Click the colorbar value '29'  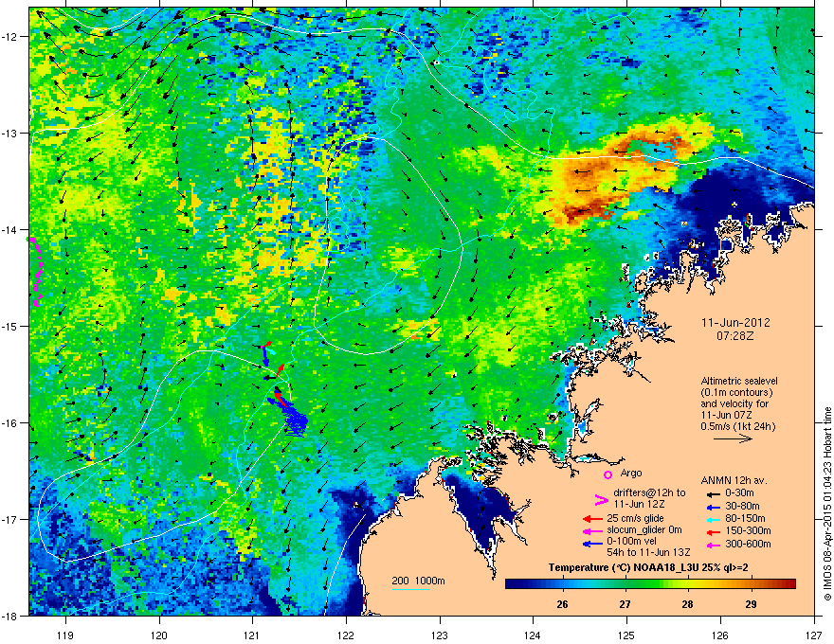[751, 604]
